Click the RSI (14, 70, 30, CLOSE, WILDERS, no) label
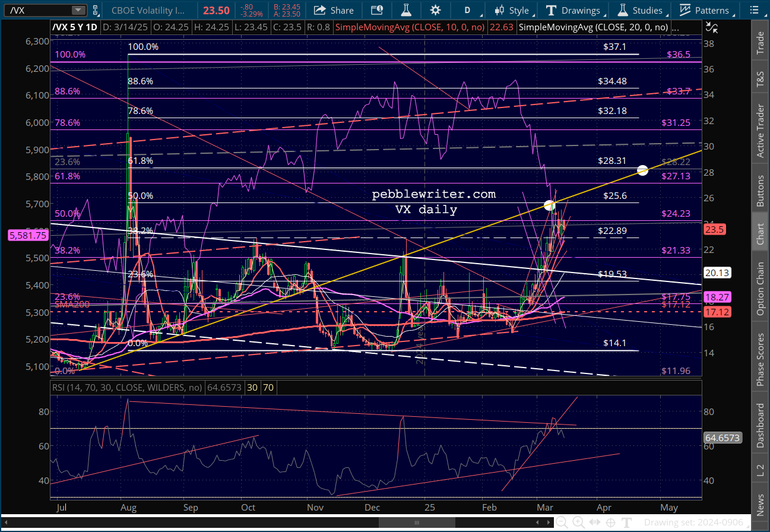 pos(127,388)
